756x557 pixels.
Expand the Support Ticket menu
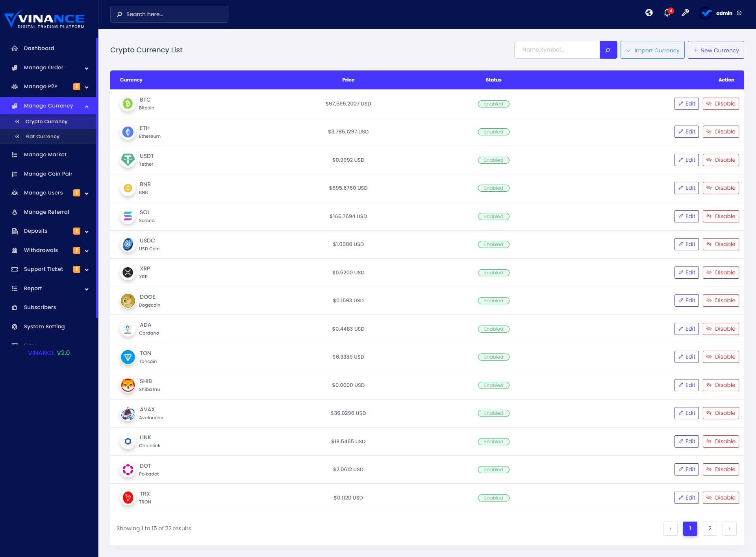click(87, 270)
